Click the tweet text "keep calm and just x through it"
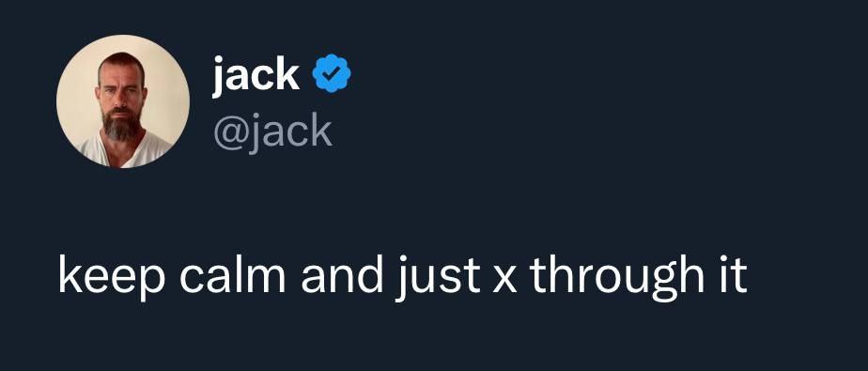The height and width of the screenshot is (371, 868). click(x=403, y=275)
